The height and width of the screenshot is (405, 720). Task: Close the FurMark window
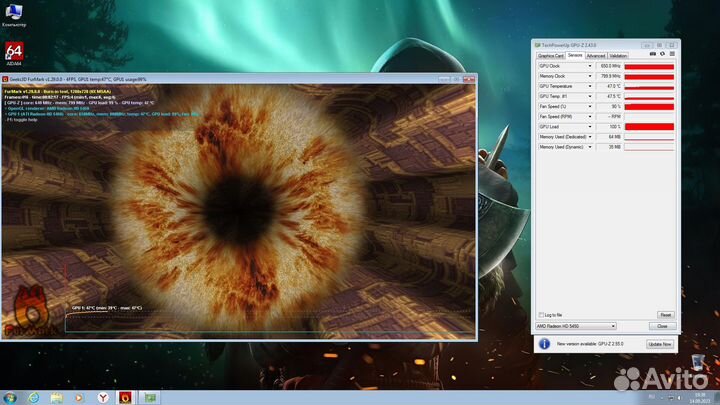[469, 79]
